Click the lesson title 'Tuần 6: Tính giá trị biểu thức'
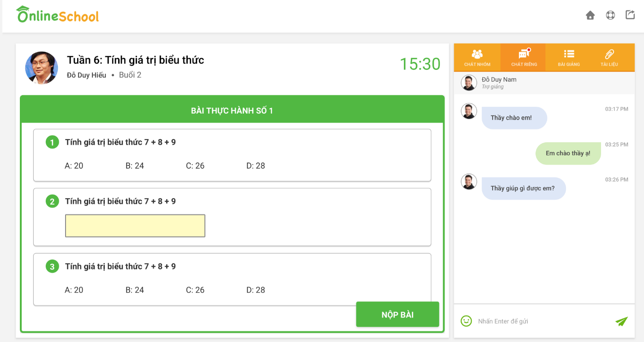The width and height of the screenshot is (644, 342). pos(135,60)
